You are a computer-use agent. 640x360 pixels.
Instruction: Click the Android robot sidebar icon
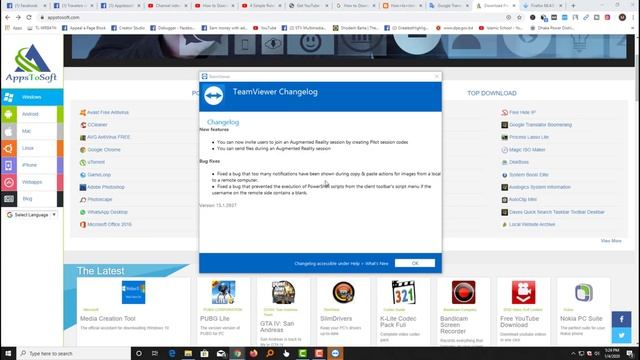pyautogui.click(x=9, y=114)
